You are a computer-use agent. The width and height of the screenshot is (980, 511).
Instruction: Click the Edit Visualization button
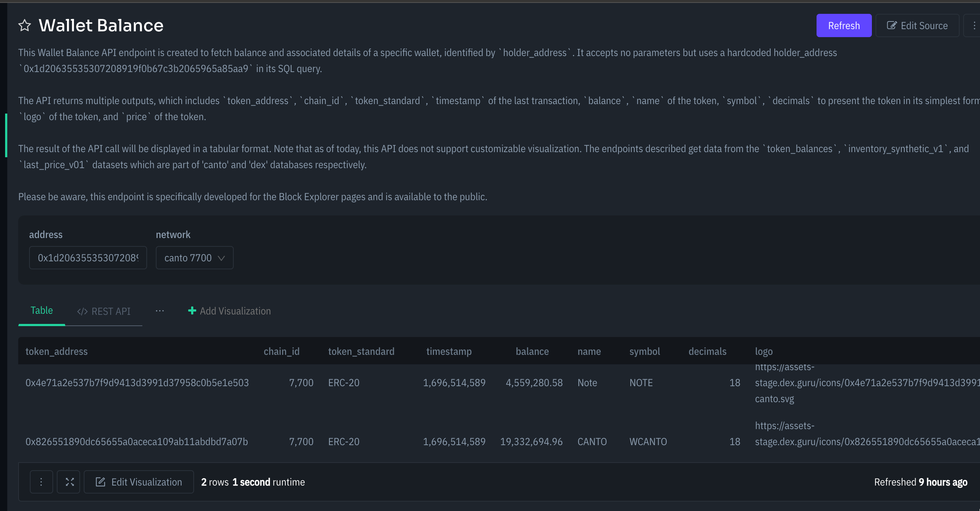coord(138,482)
